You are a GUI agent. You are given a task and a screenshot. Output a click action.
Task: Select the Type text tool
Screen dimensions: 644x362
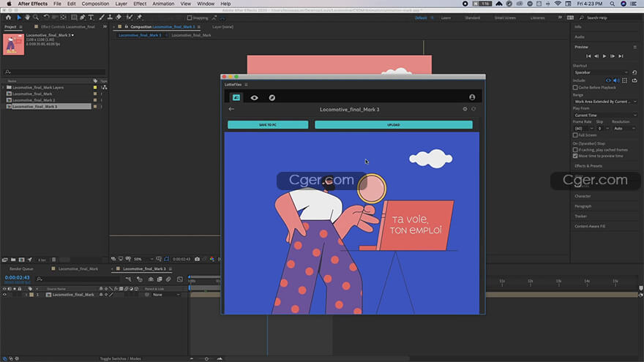coord(91,18)
